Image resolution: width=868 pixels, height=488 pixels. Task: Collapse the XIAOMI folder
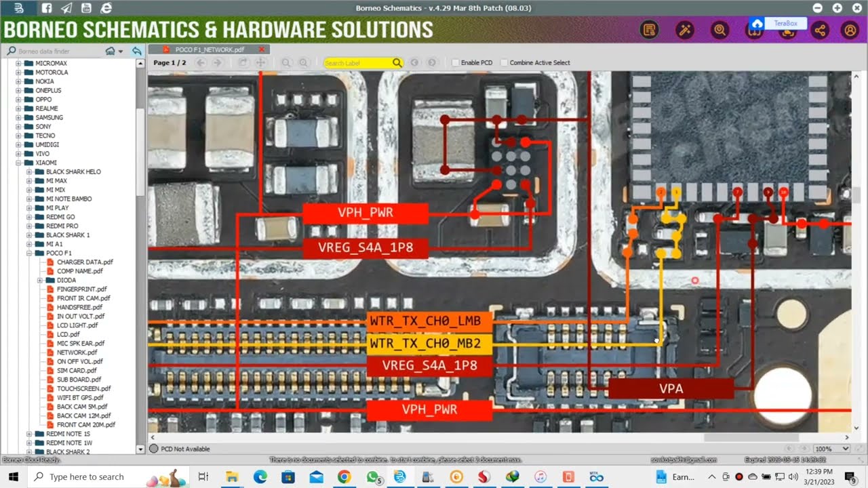point(18,163)
